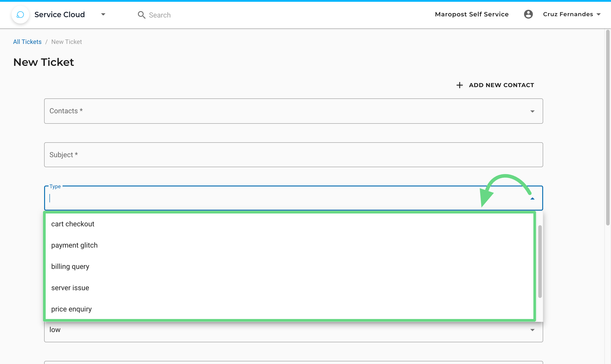Viewport: 611px width, 364px height.
Task: Select the cart checkout option
Action: pyautogui.click(x=73, y=224)
